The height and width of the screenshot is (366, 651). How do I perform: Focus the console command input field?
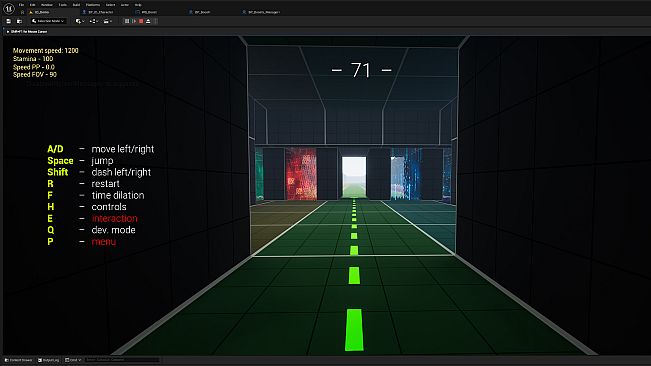122,360
